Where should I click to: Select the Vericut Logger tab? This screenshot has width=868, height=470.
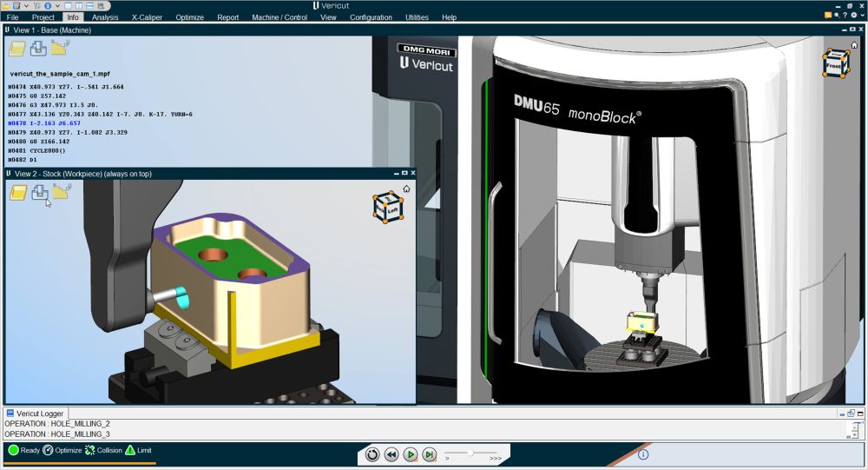[35, 414]
